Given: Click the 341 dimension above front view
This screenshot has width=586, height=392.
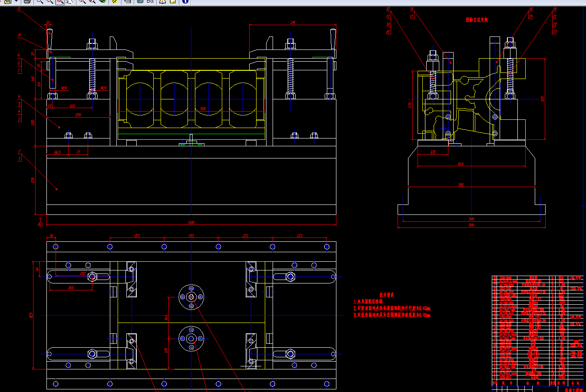Looking at the screenshot, I should (x=293, y=23).
